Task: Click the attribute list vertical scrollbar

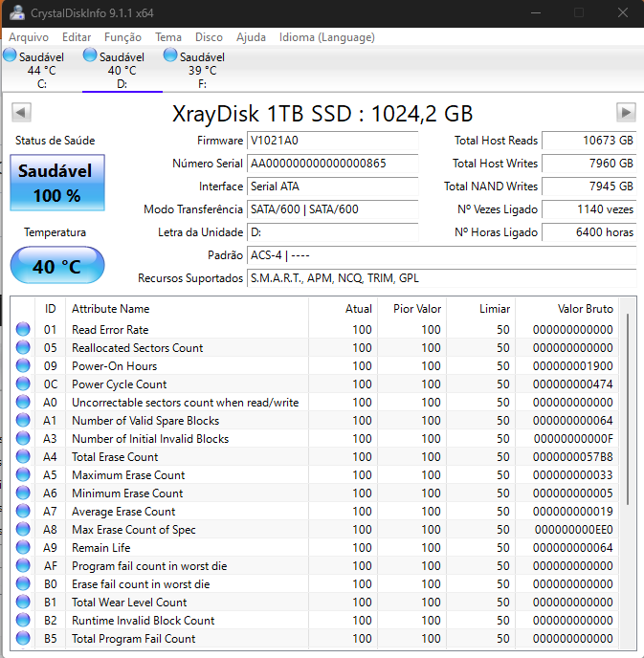Action: [x=628, y=409]
